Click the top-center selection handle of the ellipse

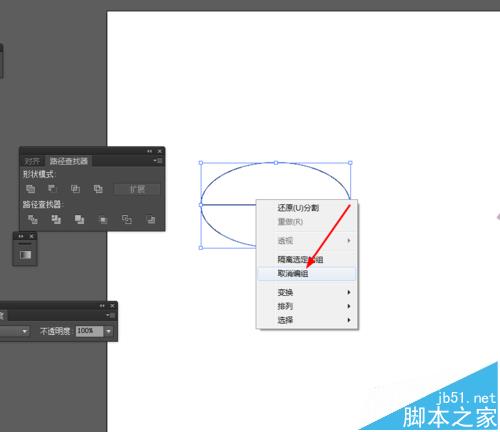(x=276, y=163)
